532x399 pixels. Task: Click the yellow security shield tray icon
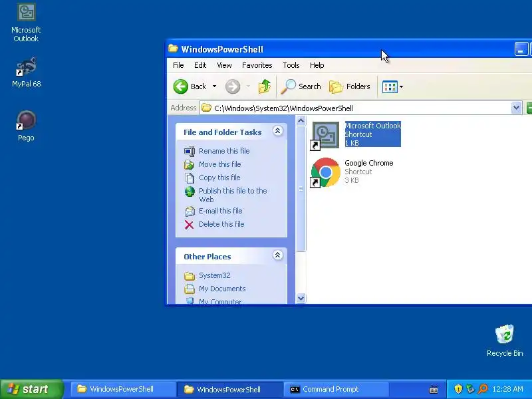(x=458, y=389)
